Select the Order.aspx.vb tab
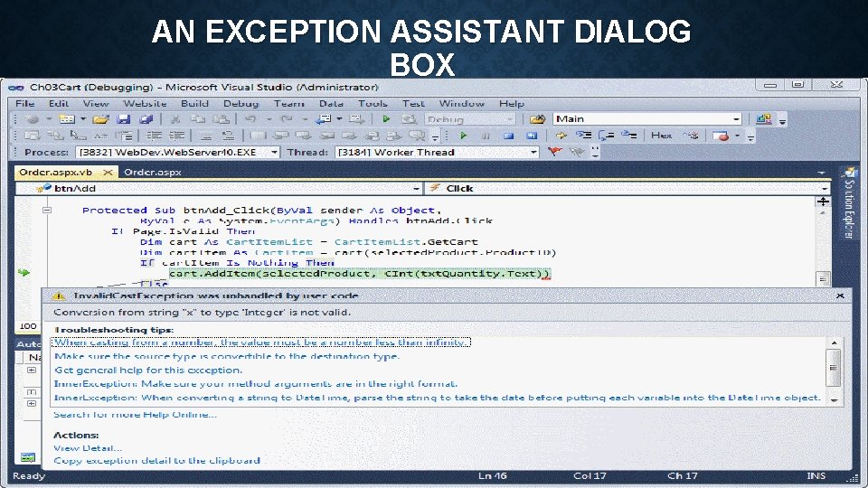868x488 pixels. [x=55, y=172]
